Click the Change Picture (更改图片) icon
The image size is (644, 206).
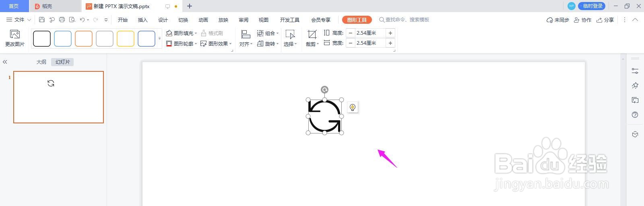point(15,34)
